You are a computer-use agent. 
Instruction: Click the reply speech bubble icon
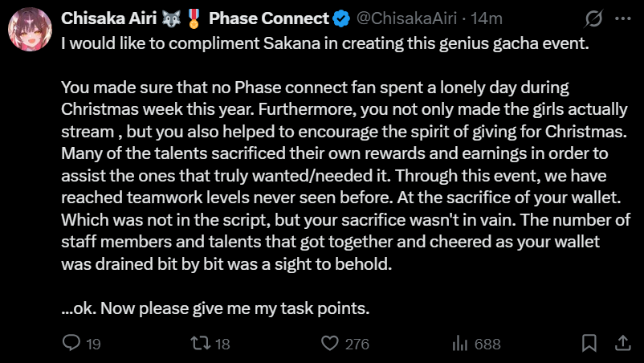71,343
